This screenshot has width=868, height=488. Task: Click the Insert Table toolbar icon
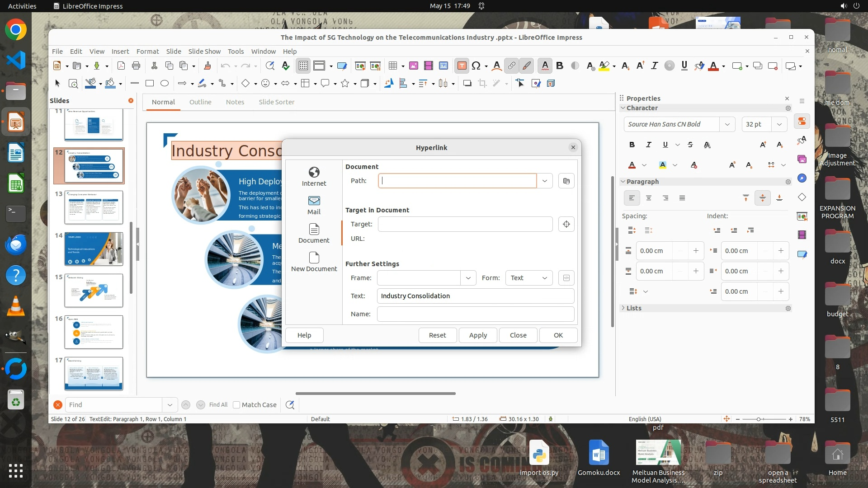392,66
